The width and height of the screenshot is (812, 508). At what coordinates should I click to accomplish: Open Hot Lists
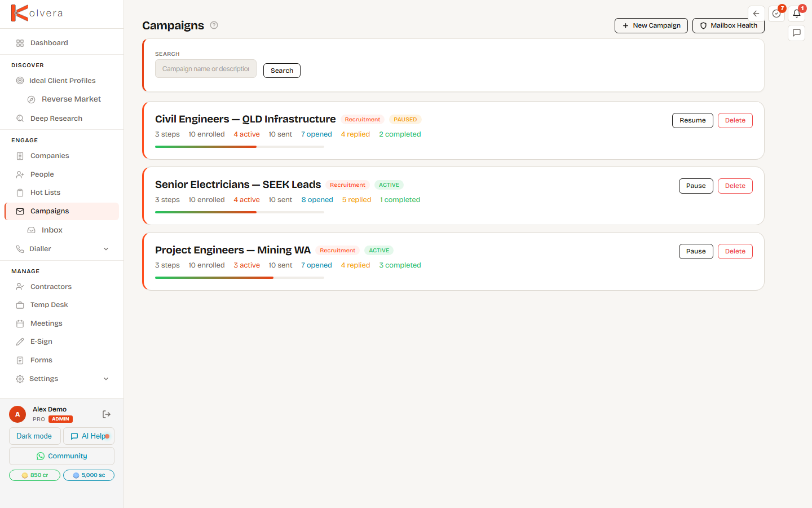(x=61, y=192)
